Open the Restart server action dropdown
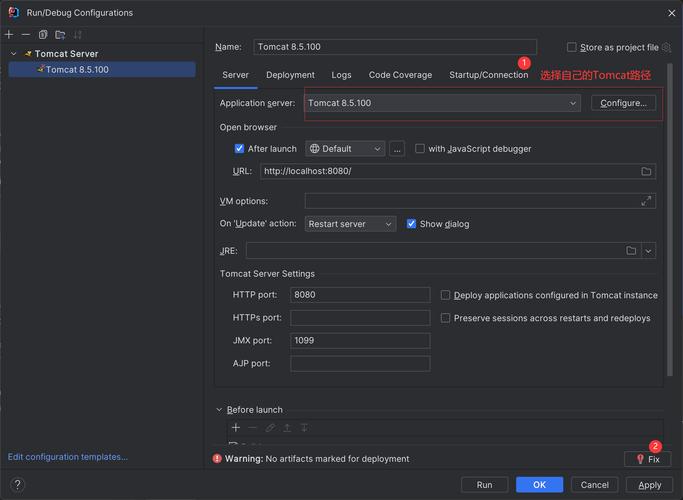The width and height of the screenshot is (683, 500). 350,224
